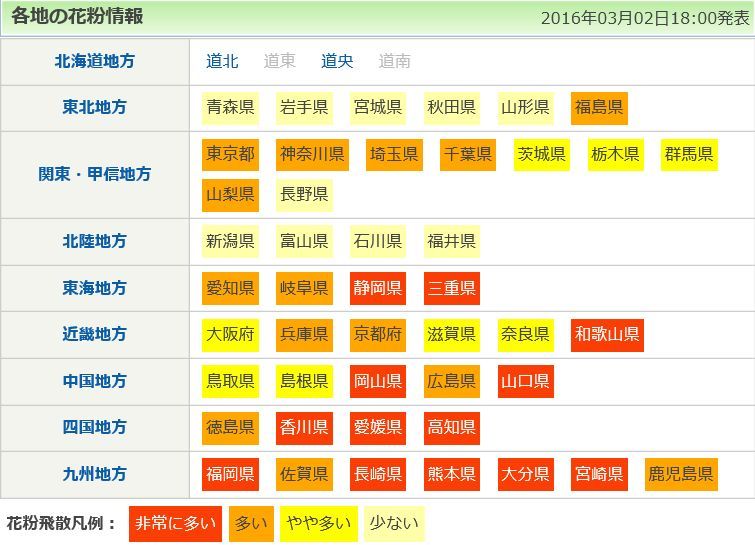The image size is (755, 545).
Task: Select 長野県 in the 関東・甲信 row
Action: [x=304, y=194]
